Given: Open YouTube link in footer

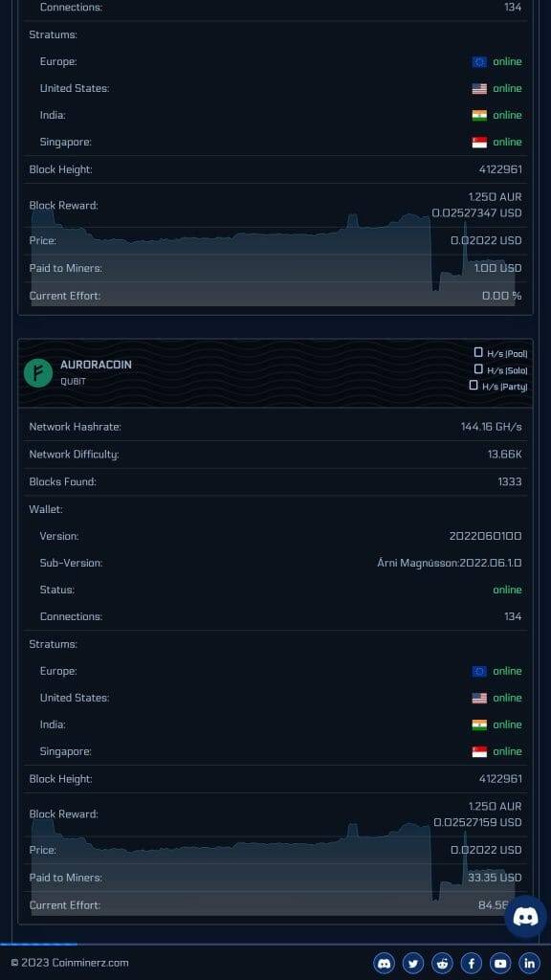Looking at the screenshot, I should (x=500, y=963).
